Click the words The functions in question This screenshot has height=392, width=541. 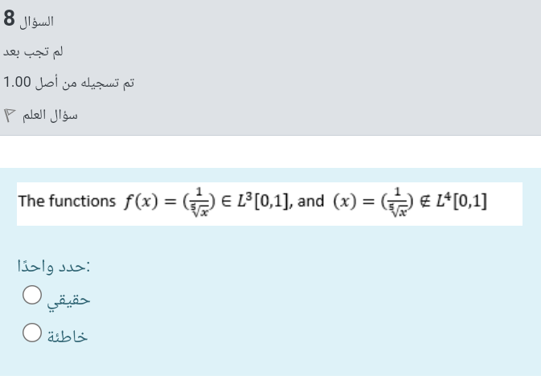(x=67, y=201)
